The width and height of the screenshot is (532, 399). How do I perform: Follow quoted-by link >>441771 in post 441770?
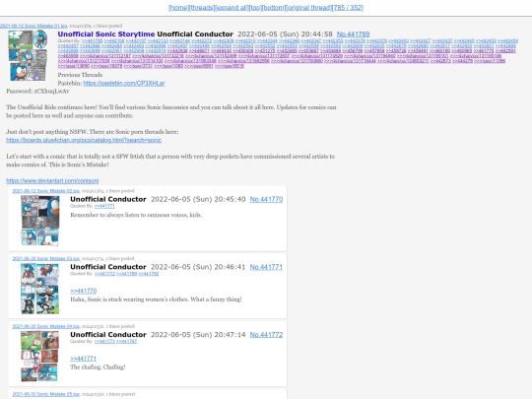point(104,206)
